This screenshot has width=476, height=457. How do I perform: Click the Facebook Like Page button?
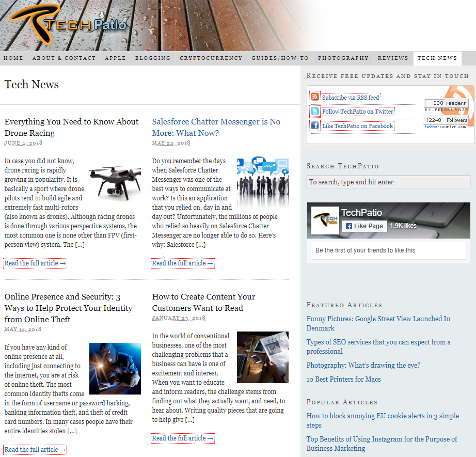(364, 226)
